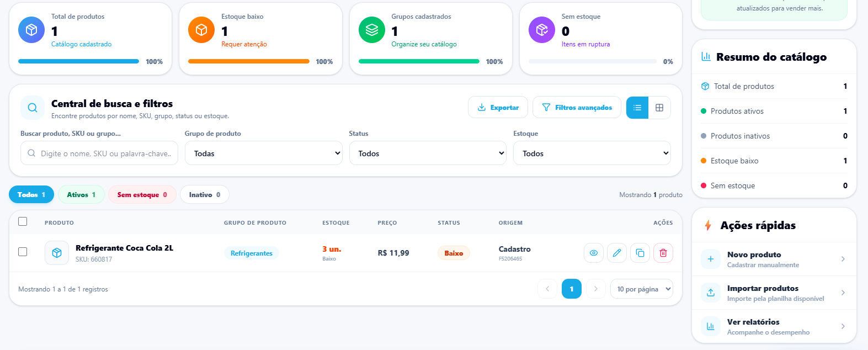Open the Status filter dropdown
Viewport: 868px width, 350px height.
coord(428,153)
